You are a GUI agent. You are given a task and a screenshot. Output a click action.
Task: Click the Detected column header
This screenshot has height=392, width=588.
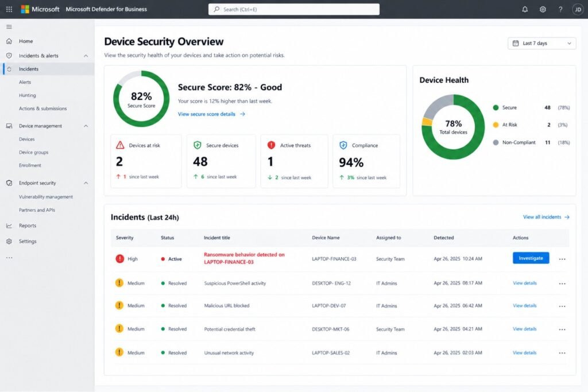pos(444,238)
